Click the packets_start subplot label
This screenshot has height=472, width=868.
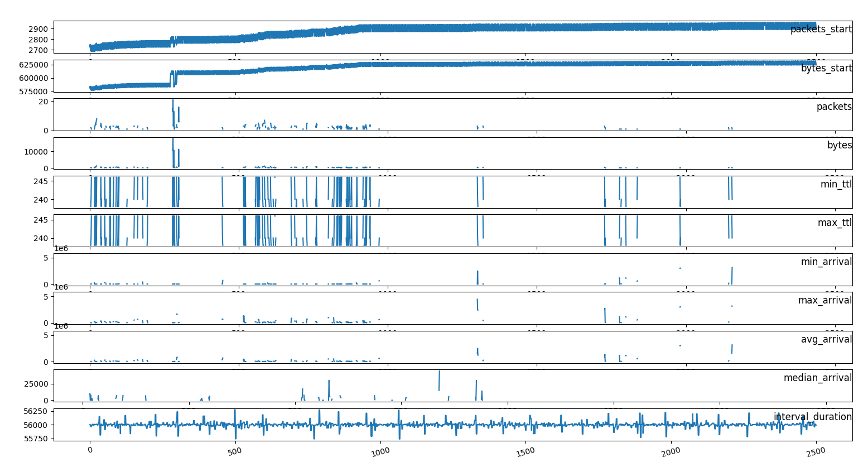tap(821, 30)
